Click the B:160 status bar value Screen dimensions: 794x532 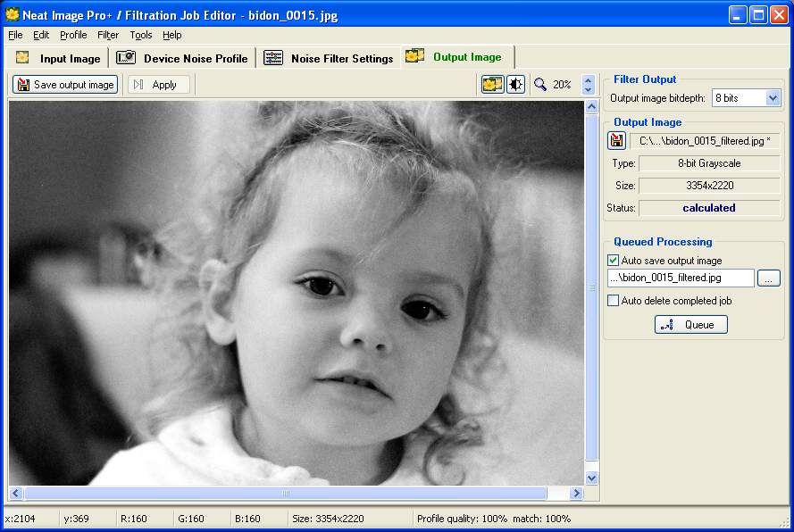pyautogui.click(x=247, y=519)
